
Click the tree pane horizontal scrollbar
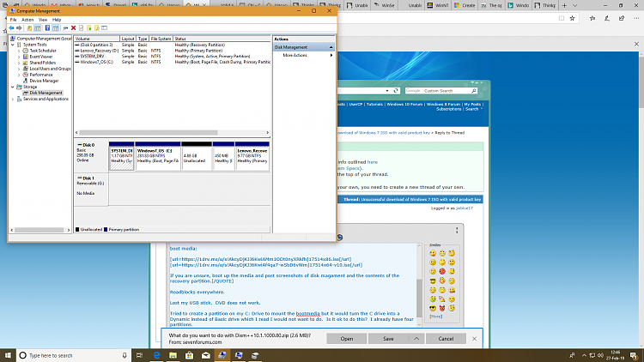39,230
